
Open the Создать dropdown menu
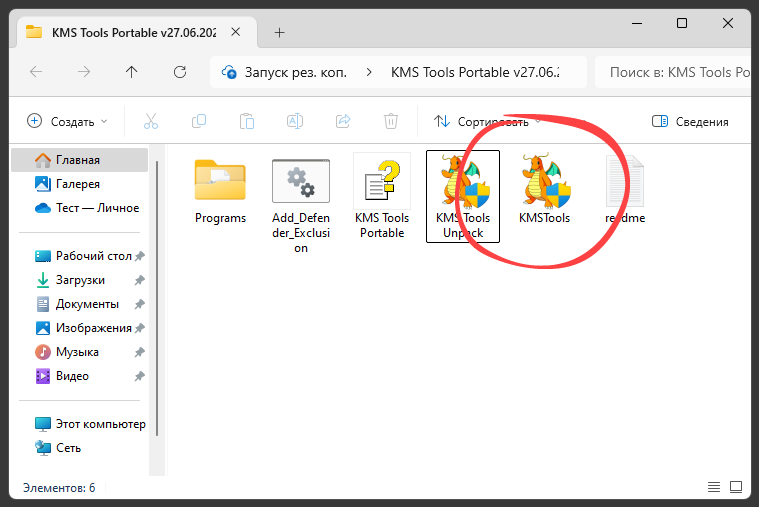click(x=67, y=121)
